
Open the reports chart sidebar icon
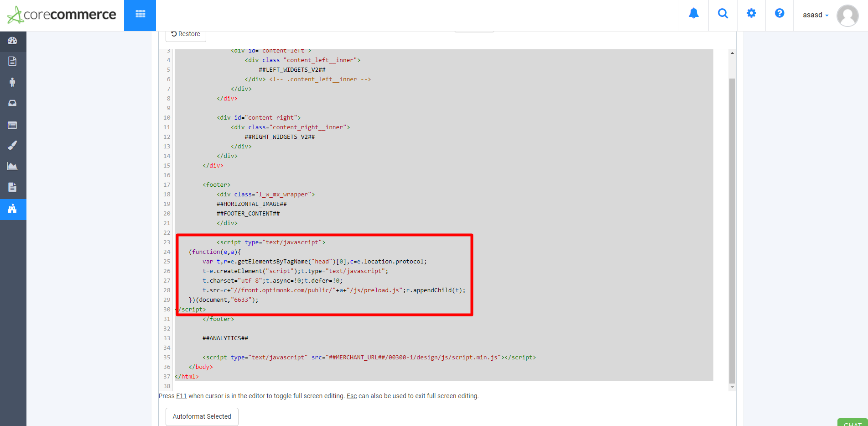[12, 166]
